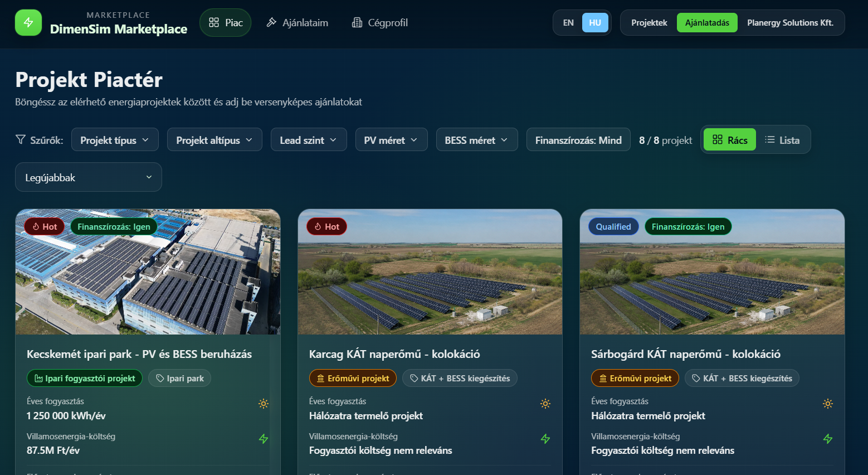Click Hálózatra termelő projekt on Sárbogárd card
Screen dimensions: 868x475
[x=648, y=416]
